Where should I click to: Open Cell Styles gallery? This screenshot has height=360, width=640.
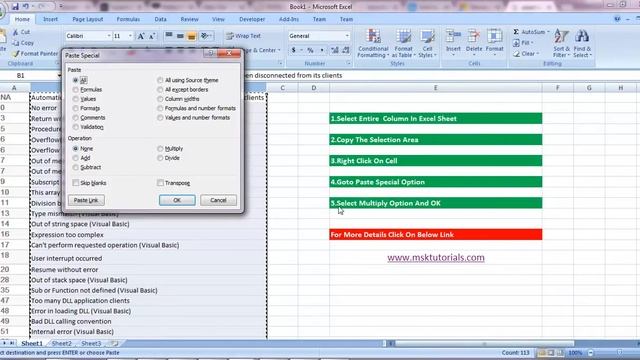click(427, 43)
